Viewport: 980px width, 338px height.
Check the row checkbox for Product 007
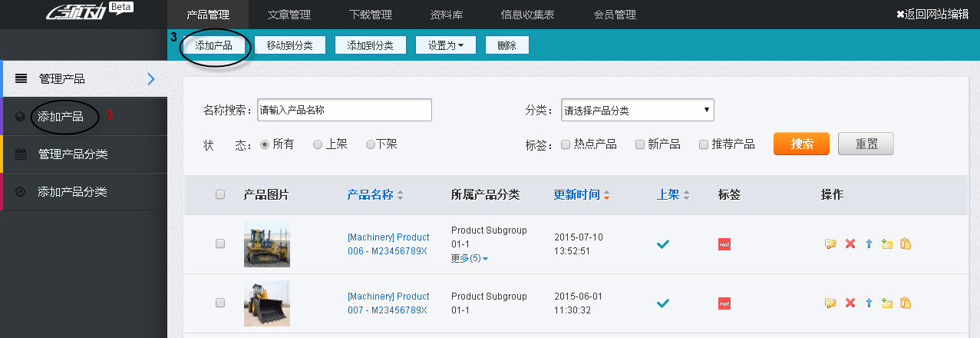coord(220,303)
